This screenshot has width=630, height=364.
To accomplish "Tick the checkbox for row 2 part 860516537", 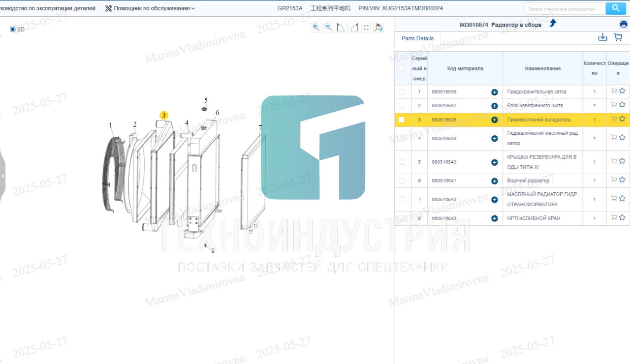I will pos(401,106).
